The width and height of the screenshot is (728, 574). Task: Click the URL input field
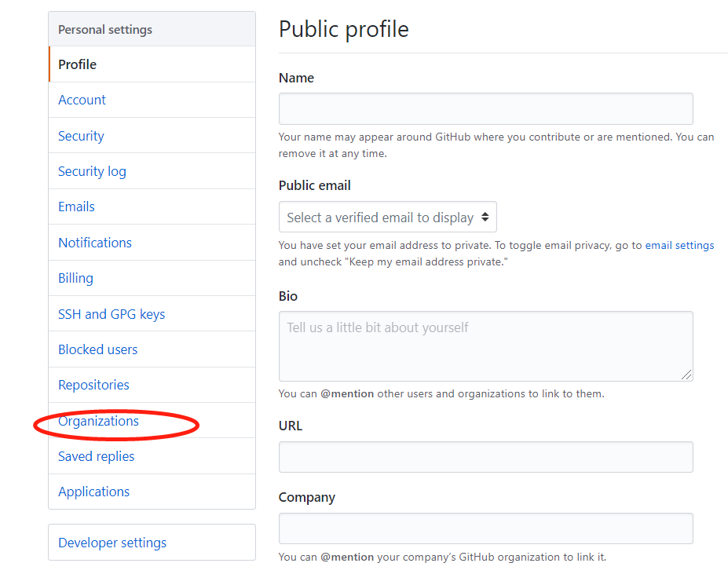click(x=485, y=456)
